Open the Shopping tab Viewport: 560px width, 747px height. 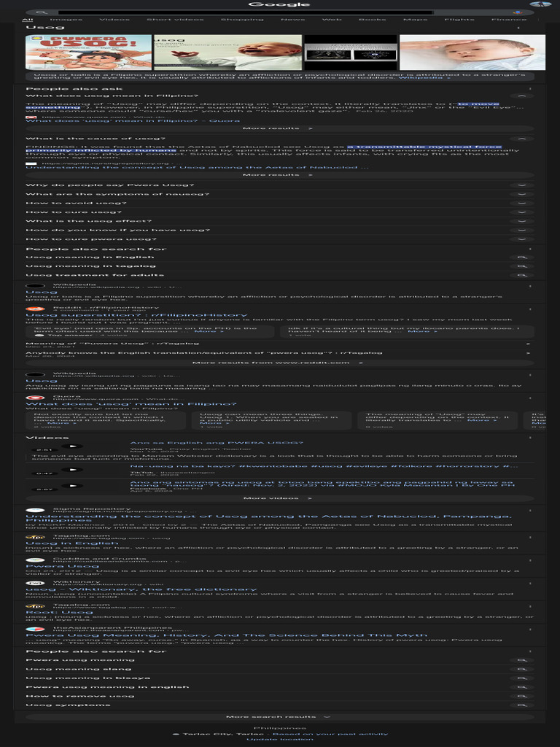pos(242,20)
